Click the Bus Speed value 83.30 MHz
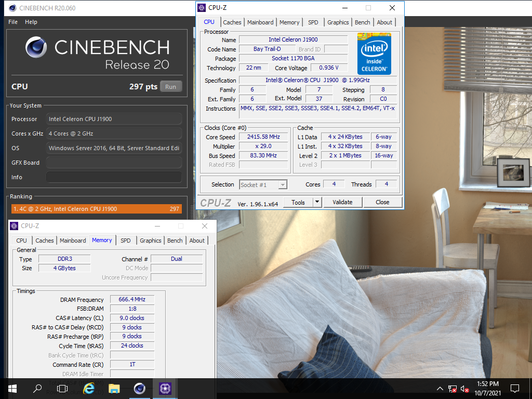 [x=263, y=155]
